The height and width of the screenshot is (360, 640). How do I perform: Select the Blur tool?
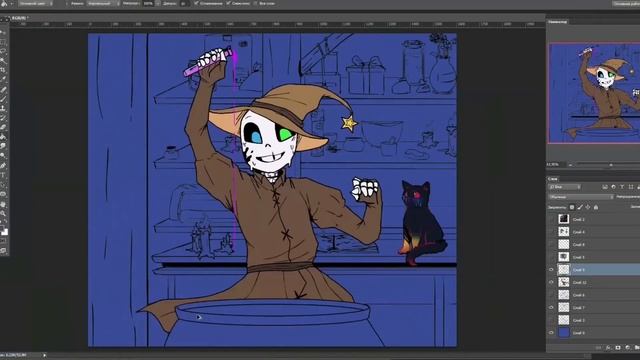click(3, 146)
